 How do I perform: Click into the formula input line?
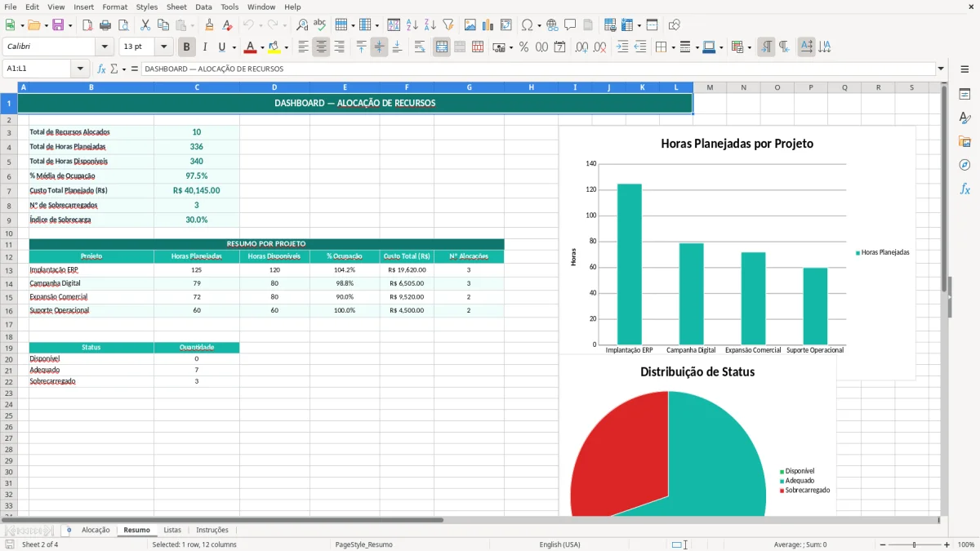[537, 69]
